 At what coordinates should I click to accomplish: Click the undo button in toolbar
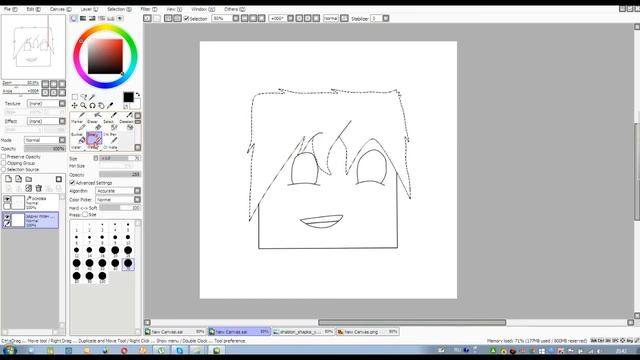(x=147, y=18)
